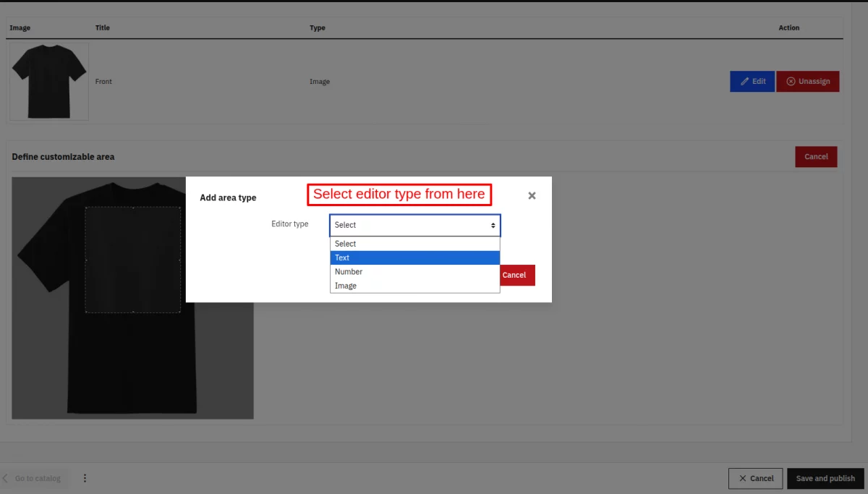Cancel the customizable area definition
The width and height of the screenshot is (868, 494).
[x=816, y=156]
